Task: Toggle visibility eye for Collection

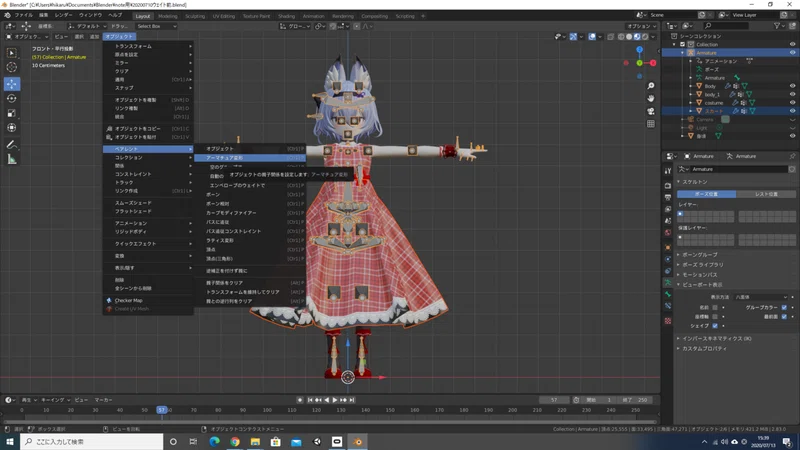Action: click(x=792, y=44)
